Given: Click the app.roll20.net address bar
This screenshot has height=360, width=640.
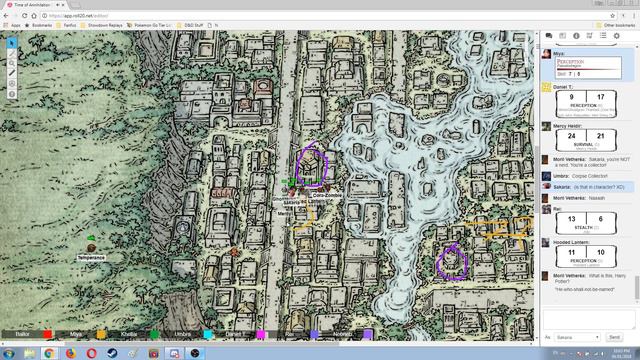Looking at the screenshot, I should [327, 16].
